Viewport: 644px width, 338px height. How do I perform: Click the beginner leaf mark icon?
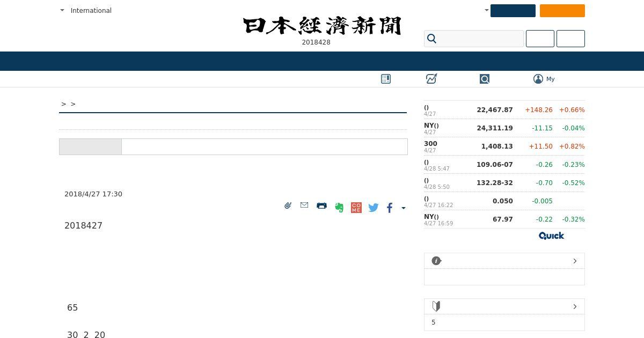pos(436,306)
